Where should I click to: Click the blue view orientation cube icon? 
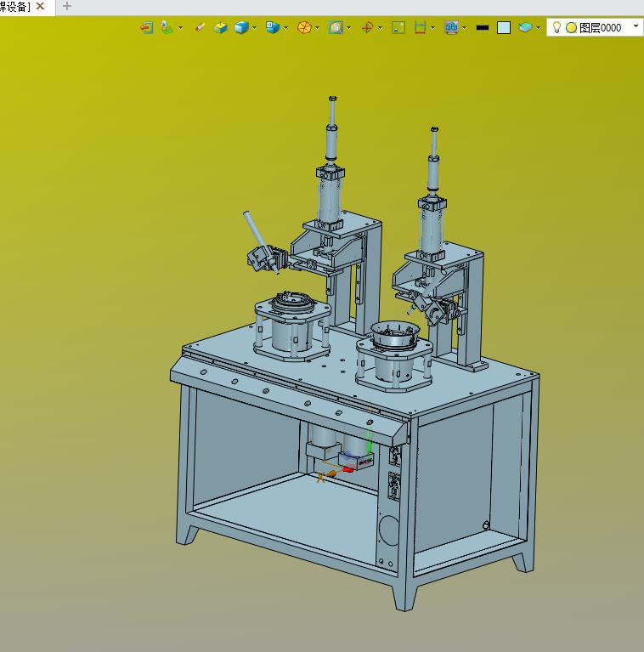272,27
